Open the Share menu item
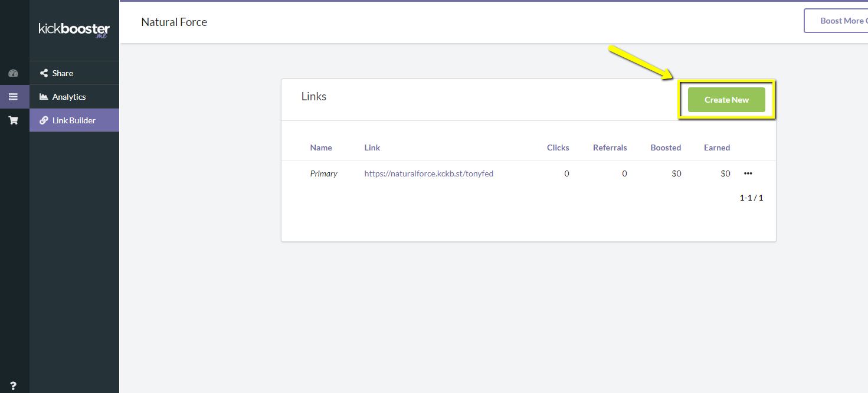This screenshot has height=393, width=868. [x=74, y=73]
